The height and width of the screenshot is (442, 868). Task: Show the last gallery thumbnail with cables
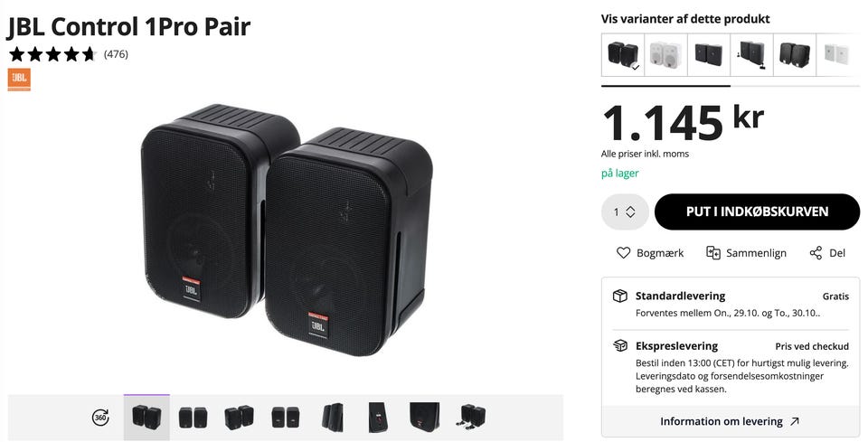coord(472,417)
